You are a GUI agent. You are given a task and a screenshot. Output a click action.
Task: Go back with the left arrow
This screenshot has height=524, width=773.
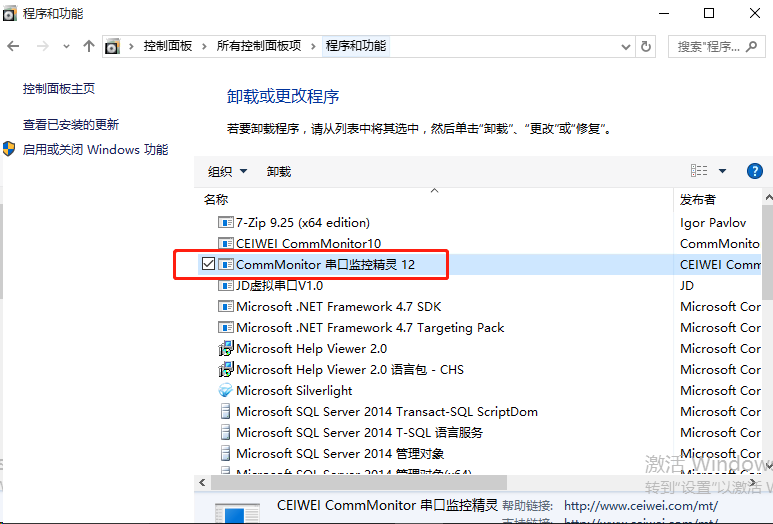point(13,46)
